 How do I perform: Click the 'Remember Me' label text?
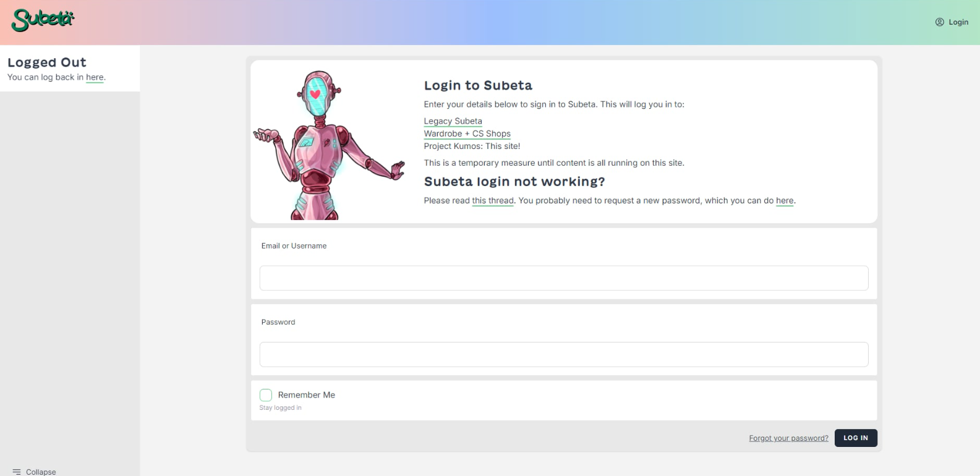point(307,395)
